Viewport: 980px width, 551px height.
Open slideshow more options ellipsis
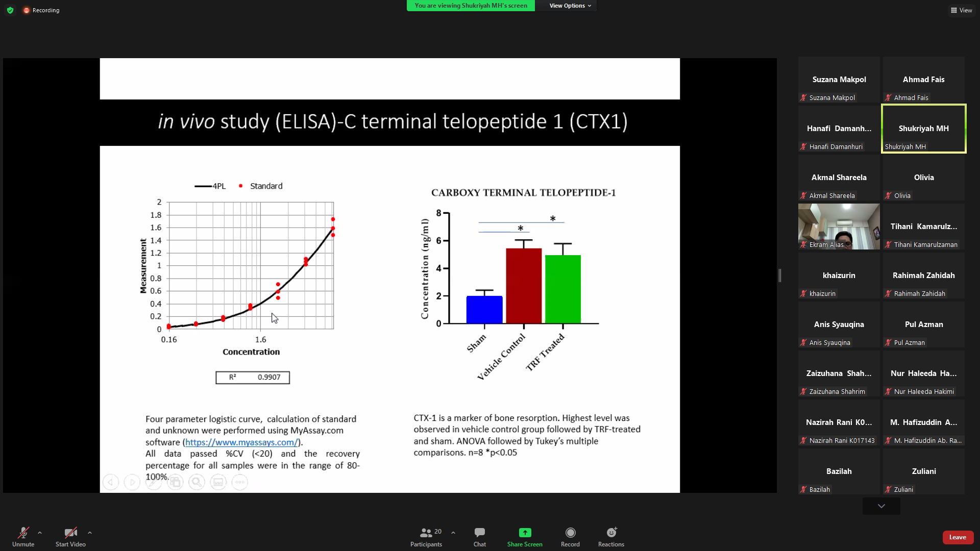239,482
